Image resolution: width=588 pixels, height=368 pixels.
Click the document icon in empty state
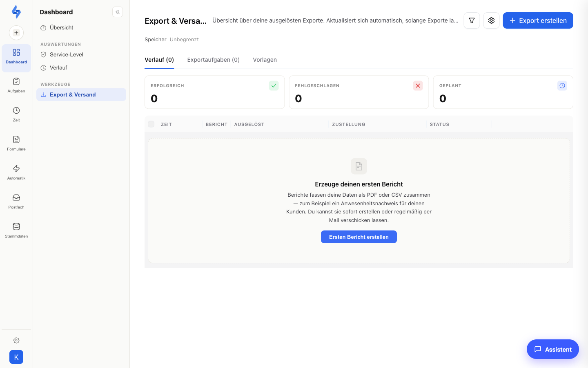tap(359, 166)
